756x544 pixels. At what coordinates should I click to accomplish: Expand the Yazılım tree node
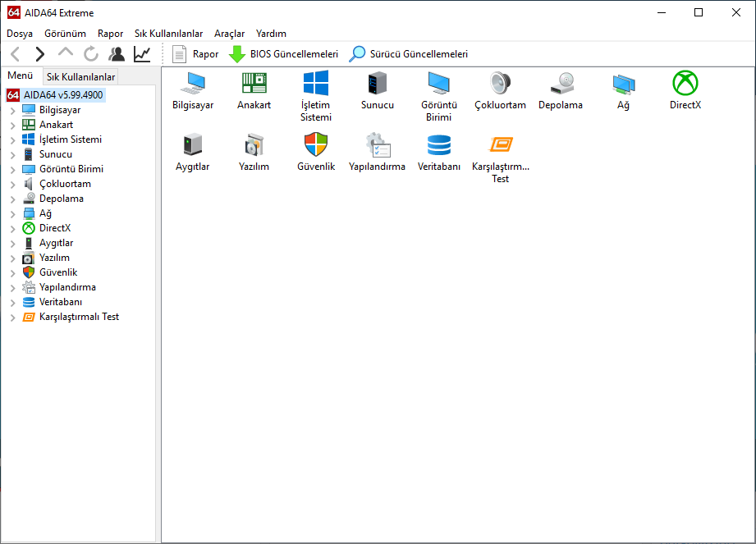pyautogui.click(x=13, y=258)
